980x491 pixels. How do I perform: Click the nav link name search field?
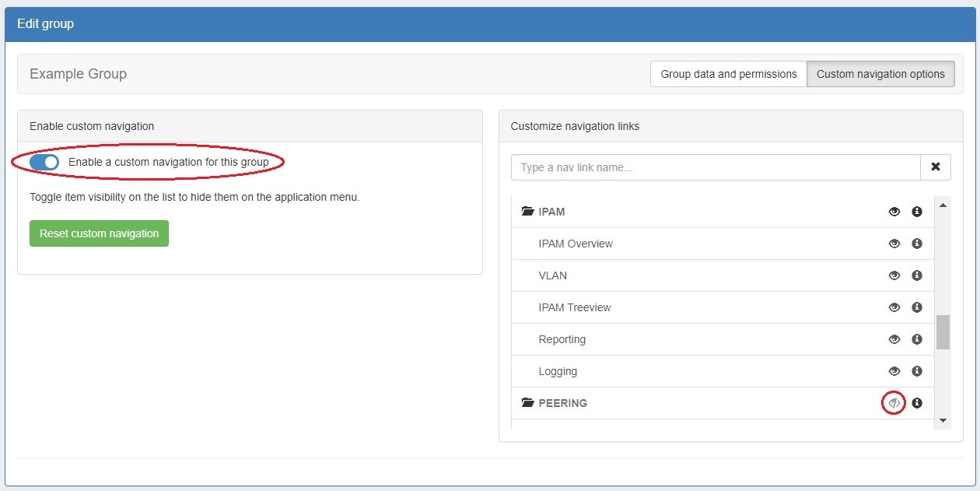point(716,167)
